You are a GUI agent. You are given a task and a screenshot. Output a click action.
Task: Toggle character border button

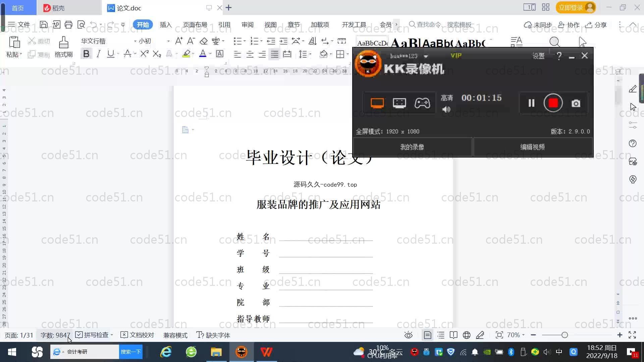pyautogui.click(x=220, y=54)
